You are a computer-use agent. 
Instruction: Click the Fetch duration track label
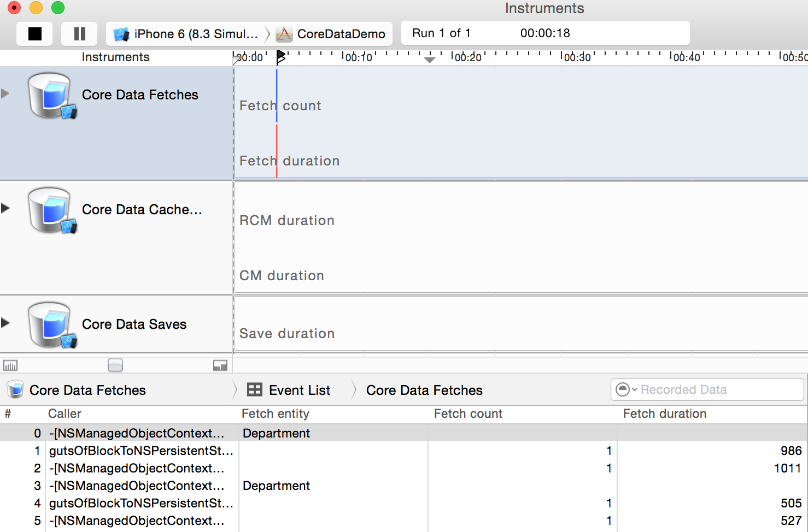tap(290, 161)
